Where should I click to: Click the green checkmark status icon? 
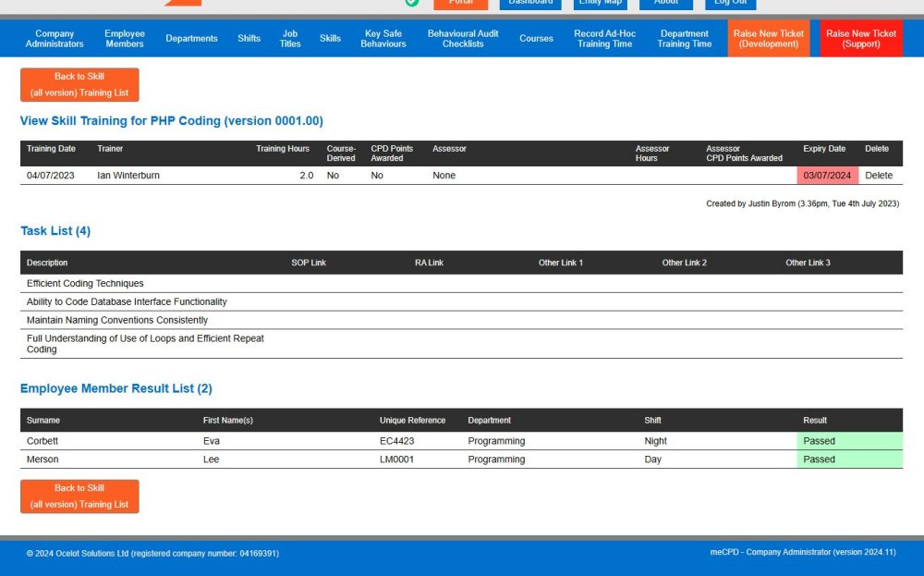[412, 3]
